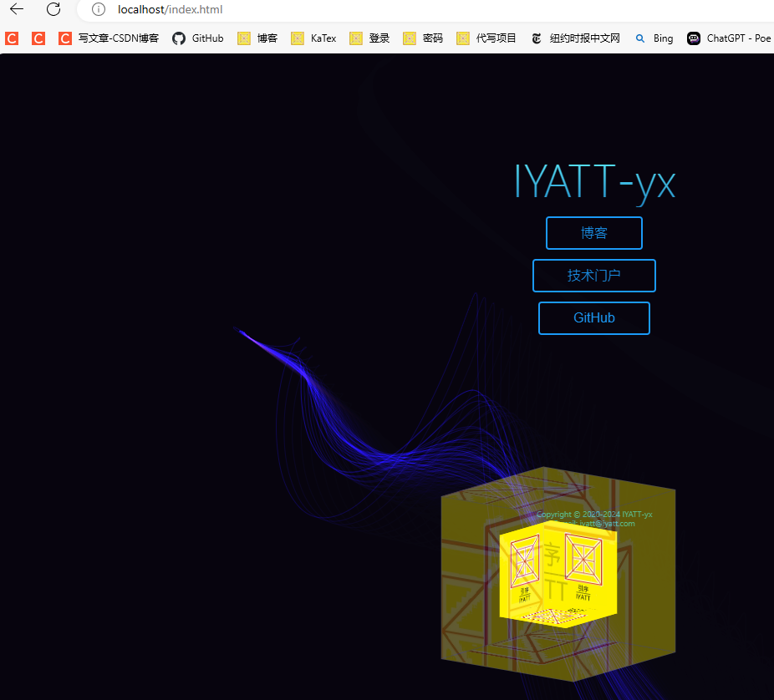
Task: Click the GitHub button on the page
Action: click(x=593, y=317)
